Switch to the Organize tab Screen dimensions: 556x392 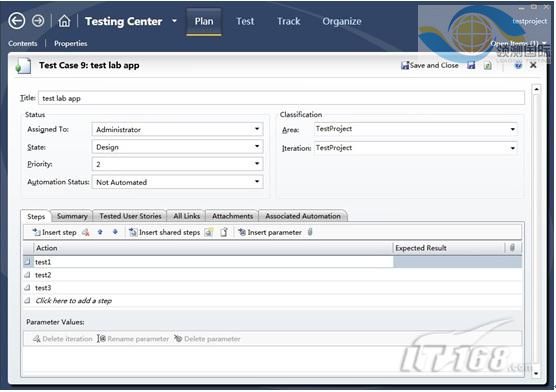click(342, 21)
